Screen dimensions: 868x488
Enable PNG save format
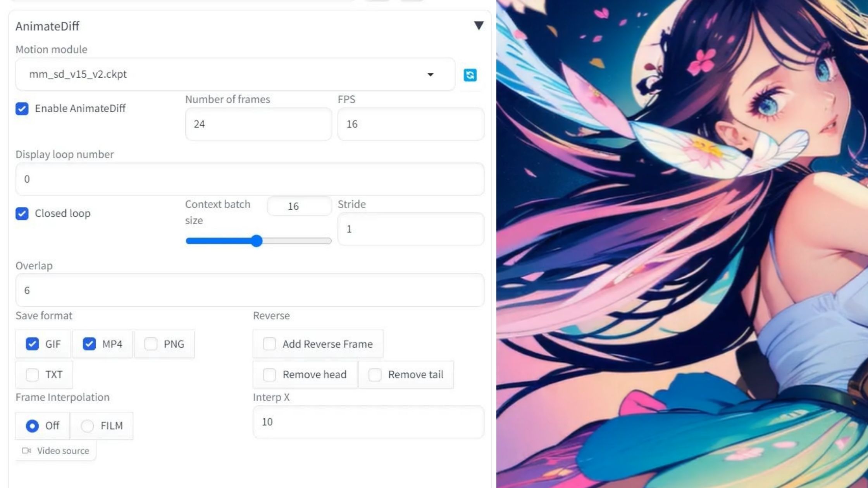click(x=151, y=344)
